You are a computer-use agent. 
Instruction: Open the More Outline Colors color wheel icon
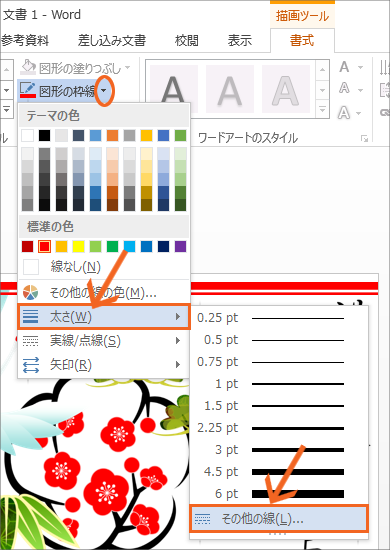coord(31,292)
